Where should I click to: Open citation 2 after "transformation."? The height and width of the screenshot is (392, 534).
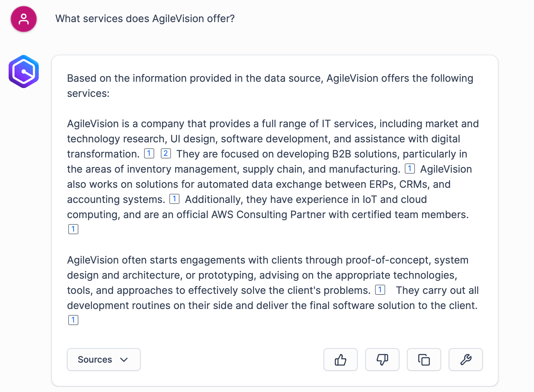[166, 154]
